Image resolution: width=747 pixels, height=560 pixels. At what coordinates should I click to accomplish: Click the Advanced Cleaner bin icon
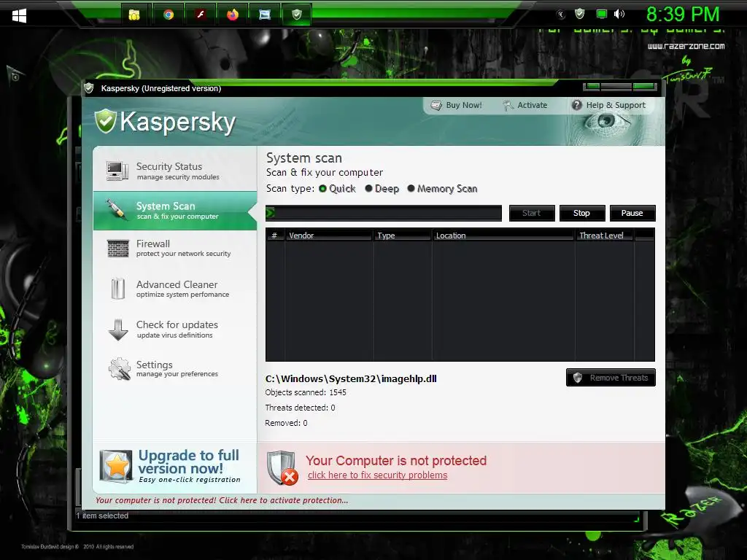point(117,289)
